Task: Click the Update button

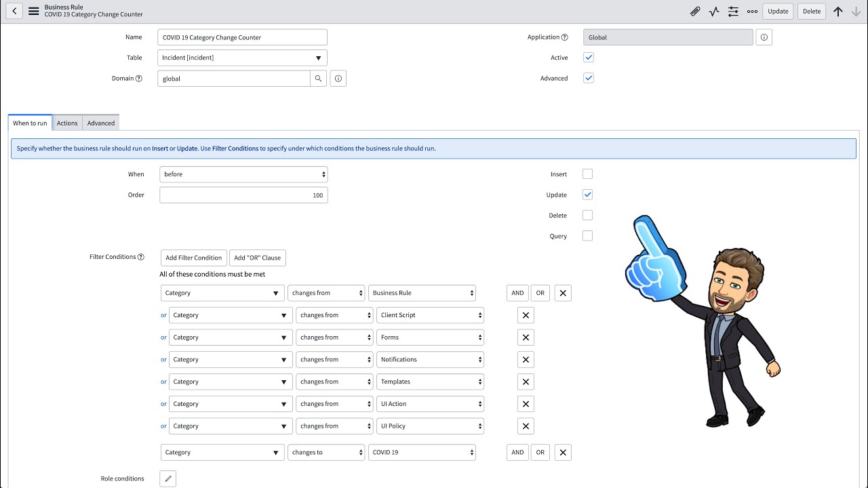Action: point(777,11)
